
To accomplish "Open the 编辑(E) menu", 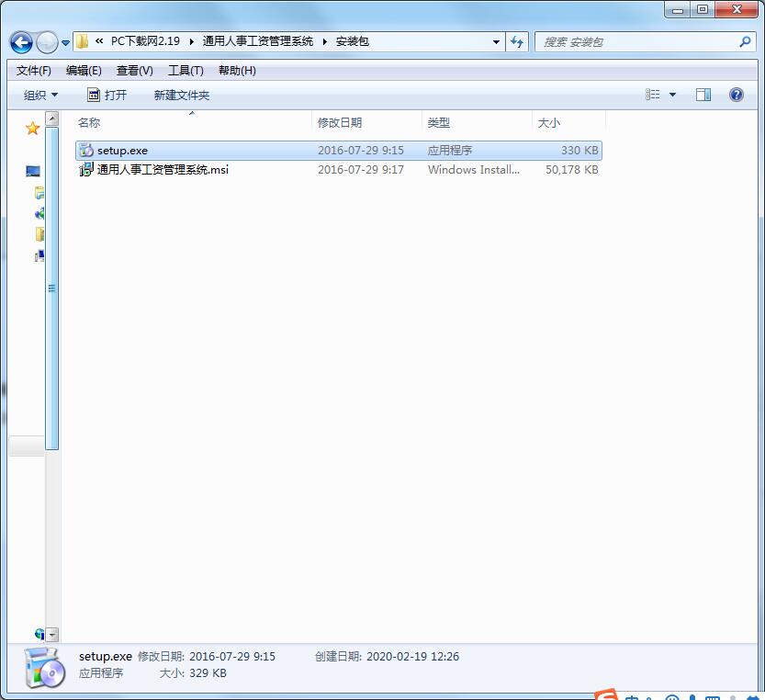I will click(84, 71).
